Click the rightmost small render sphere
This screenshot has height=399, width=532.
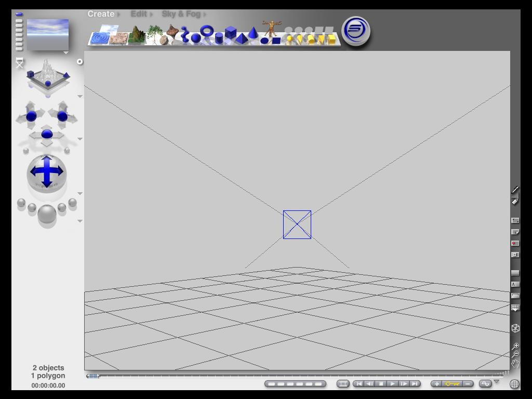point(72,203)
